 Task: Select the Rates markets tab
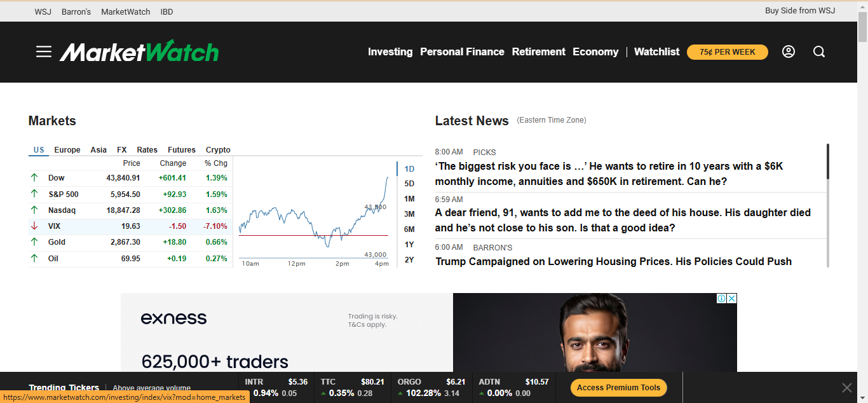147,150
